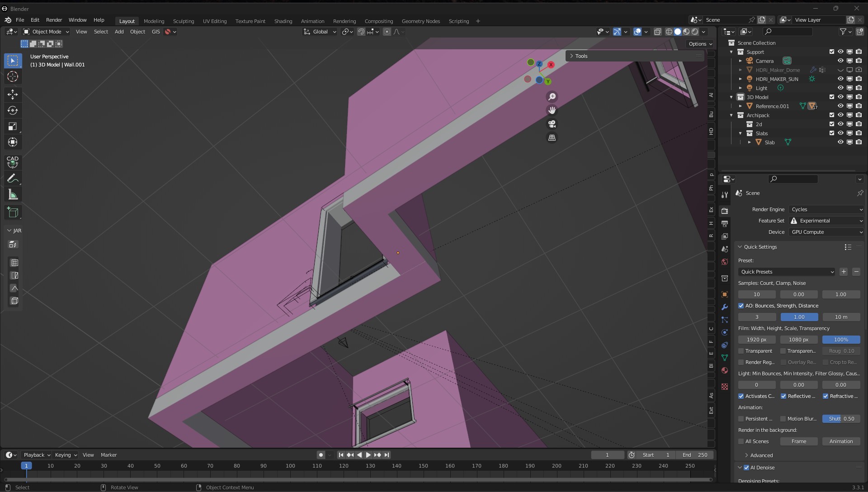This screenshot has width=868, height=492.
Task: Switch to rendered viewport shading
Action: pos(695,32)
